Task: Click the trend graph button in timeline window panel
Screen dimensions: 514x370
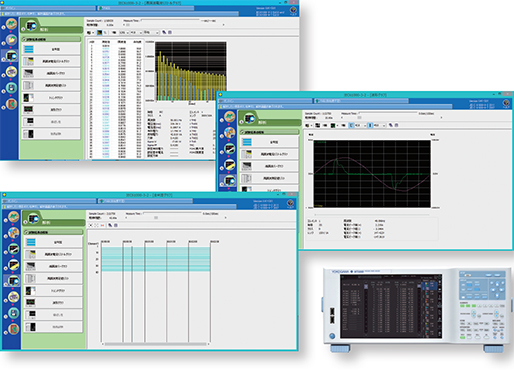Action: tap(53, 291)
